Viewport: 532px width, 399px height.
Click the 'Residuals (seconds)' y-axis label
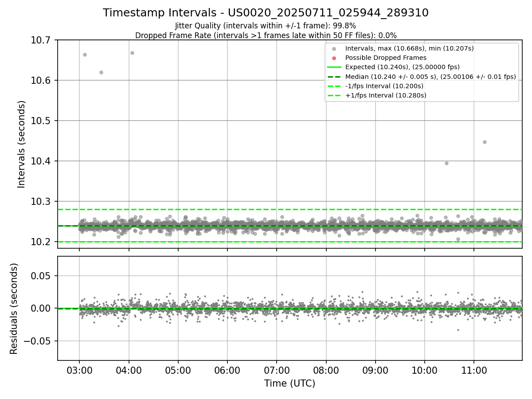14,309
